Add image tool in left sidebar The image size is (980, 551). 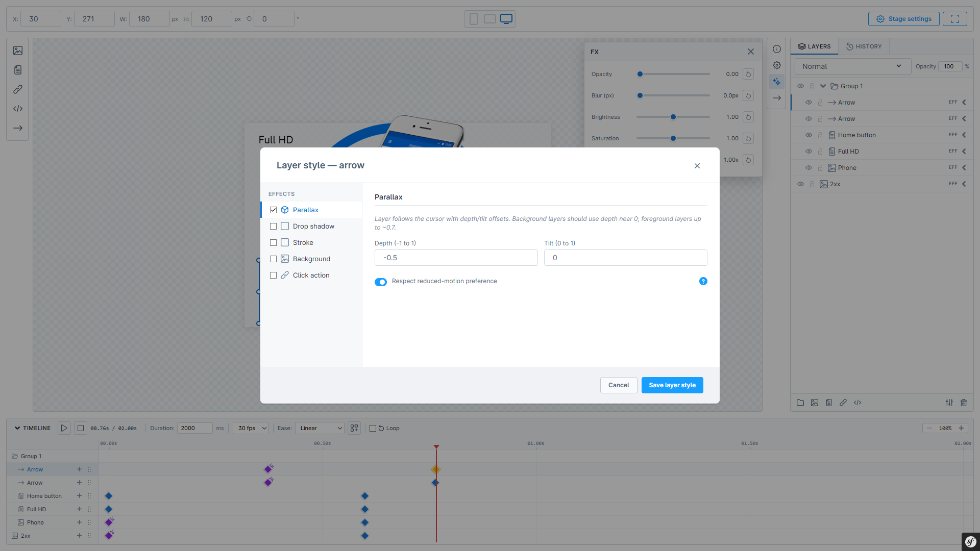coord(18,51)
